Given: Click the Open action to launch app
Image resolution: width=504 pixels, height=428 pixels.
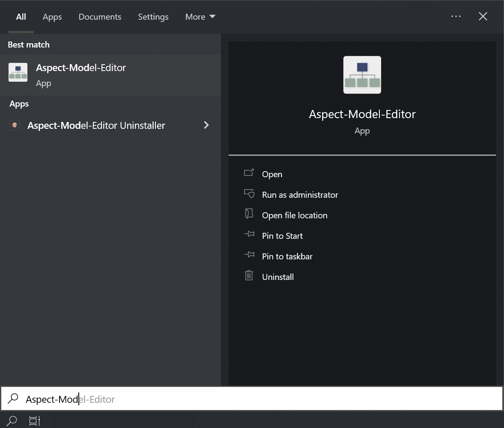Looking at the screenshot, I should [271, 174].
